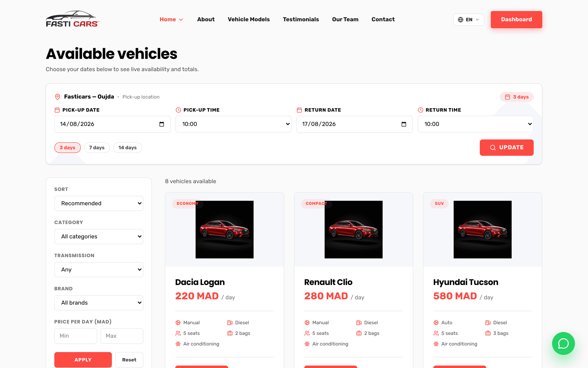Click the seats icon on the Hyundai Tucson card

pos(436,333)
